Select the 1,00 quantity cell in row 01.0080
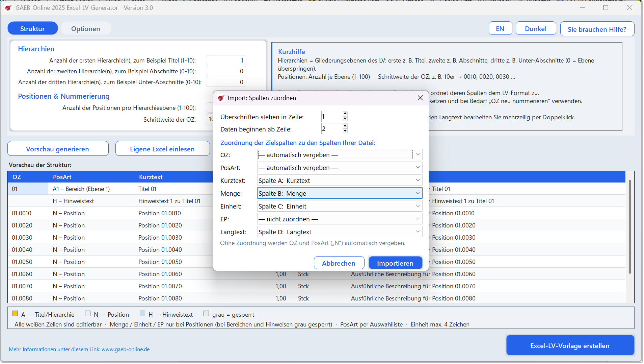Viewport: 644px width, 364px height. pos(281,298)
